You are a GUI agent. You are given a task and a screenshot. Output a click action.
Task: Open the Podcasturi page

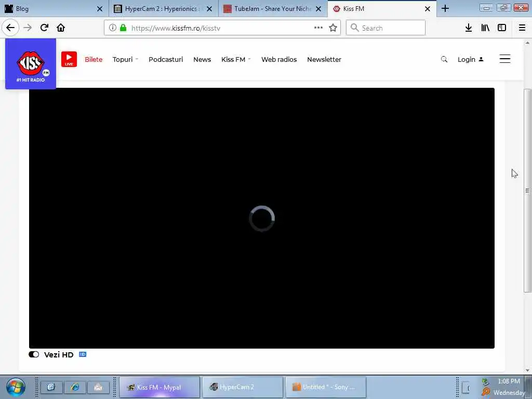[166, 59]
